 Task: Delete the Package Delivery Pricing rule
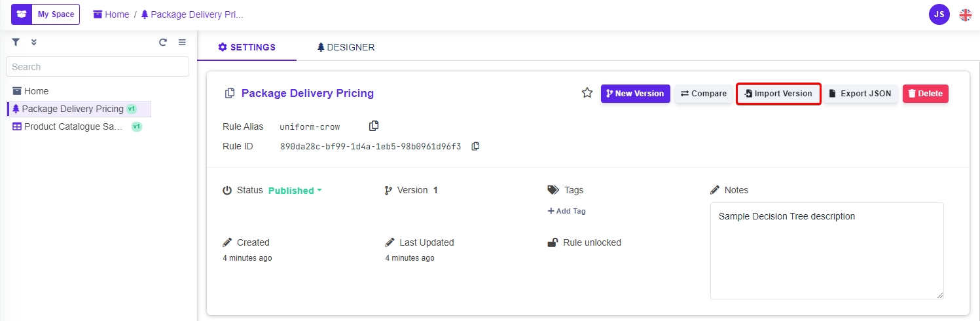(x=925, y=94)
